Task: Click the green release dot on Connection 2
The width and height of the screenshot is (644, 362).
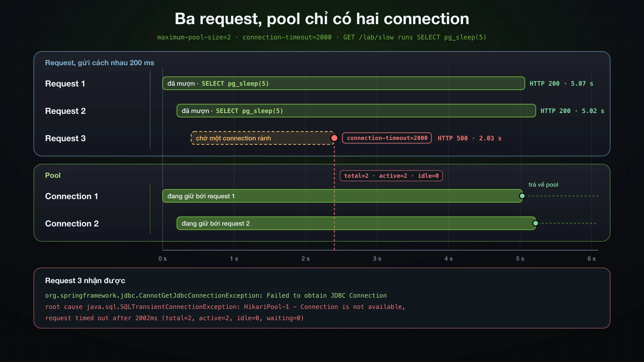Action: (x=535, y=223)
